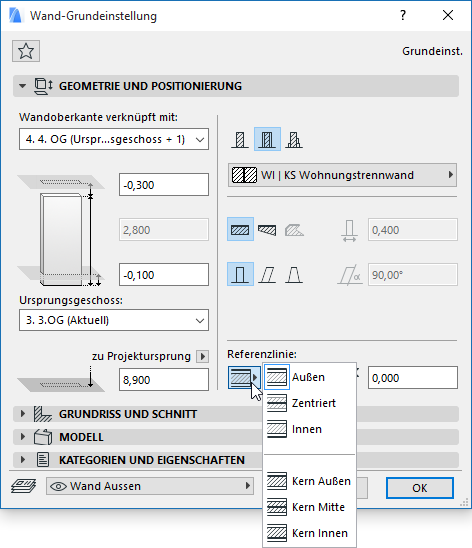Select Kern Mitte reference line option
This screenshot has width=472, height=548.
310,507
